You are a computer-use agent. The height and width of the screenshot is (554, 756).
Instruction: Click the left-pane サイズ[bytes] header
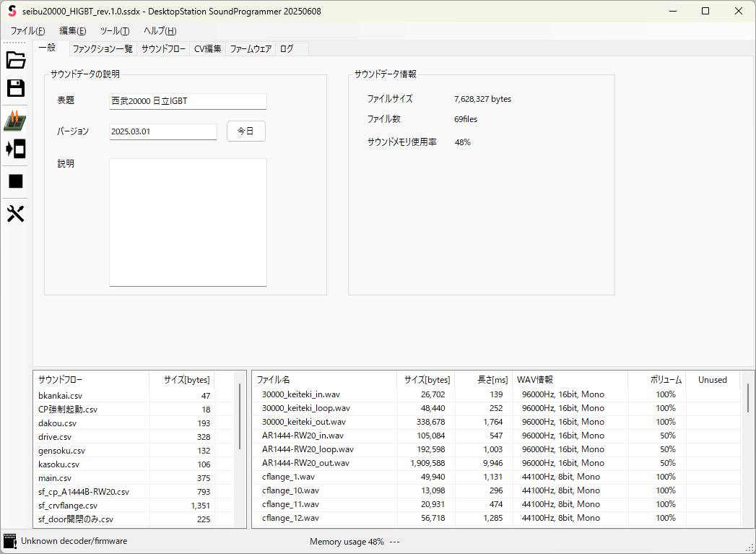pyautogui.click(x=182, y=380)
